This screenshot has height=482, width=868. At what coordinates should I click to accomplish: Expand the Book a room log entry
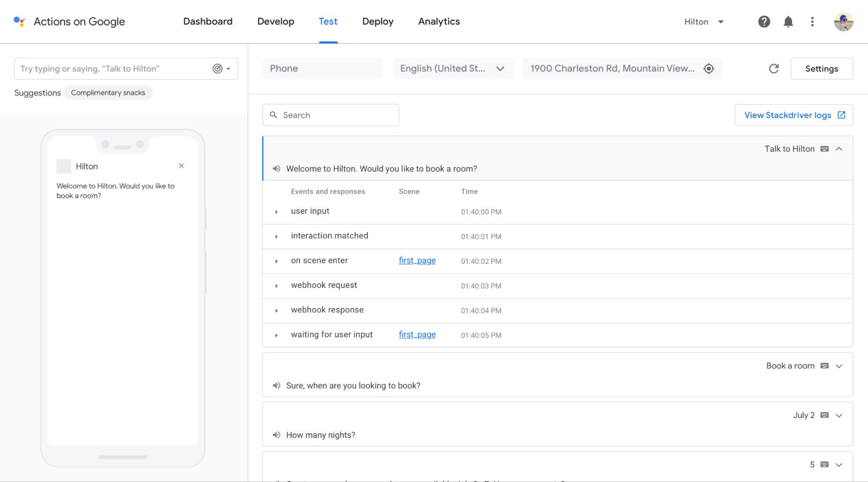[x=839, y=366]
